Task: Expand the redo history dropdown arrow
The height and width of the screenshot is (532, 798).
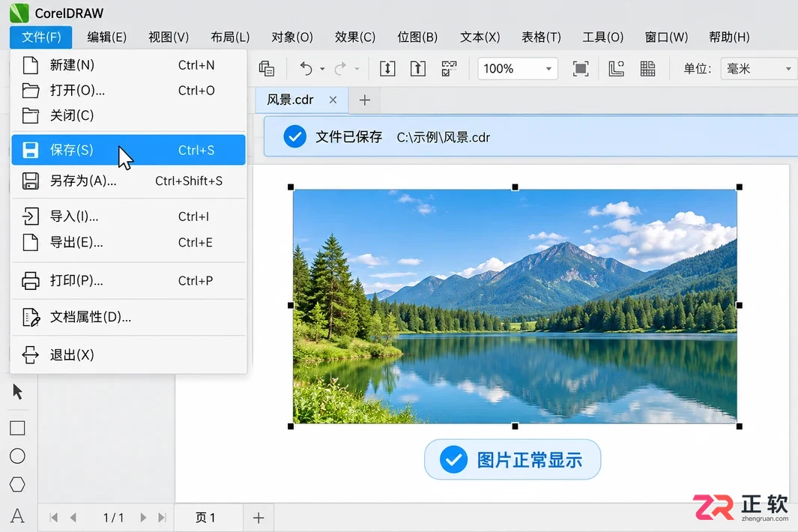Action: click(357, 69)
